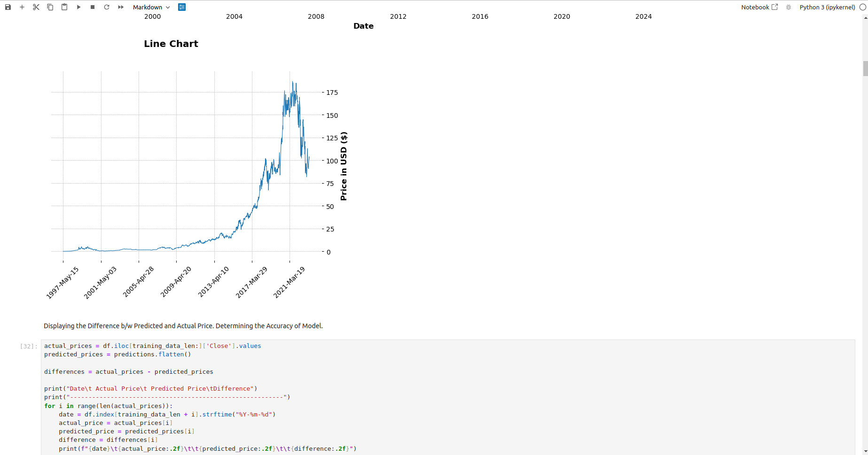Screen dimensions: 868x455
Task: Interrupt the kernel
Action: coord(93,7)
